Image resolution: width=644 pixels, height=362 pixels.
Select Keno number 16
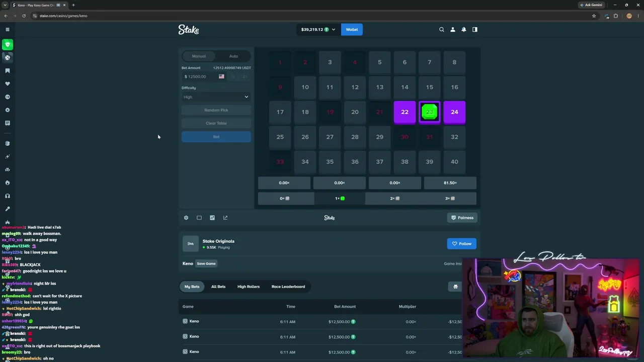(x=454, y=87)
